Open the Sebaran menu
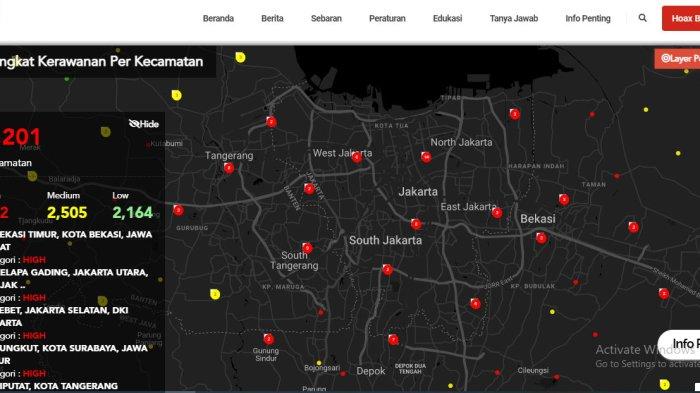This screenshot has height=393, width=700. 326,18
